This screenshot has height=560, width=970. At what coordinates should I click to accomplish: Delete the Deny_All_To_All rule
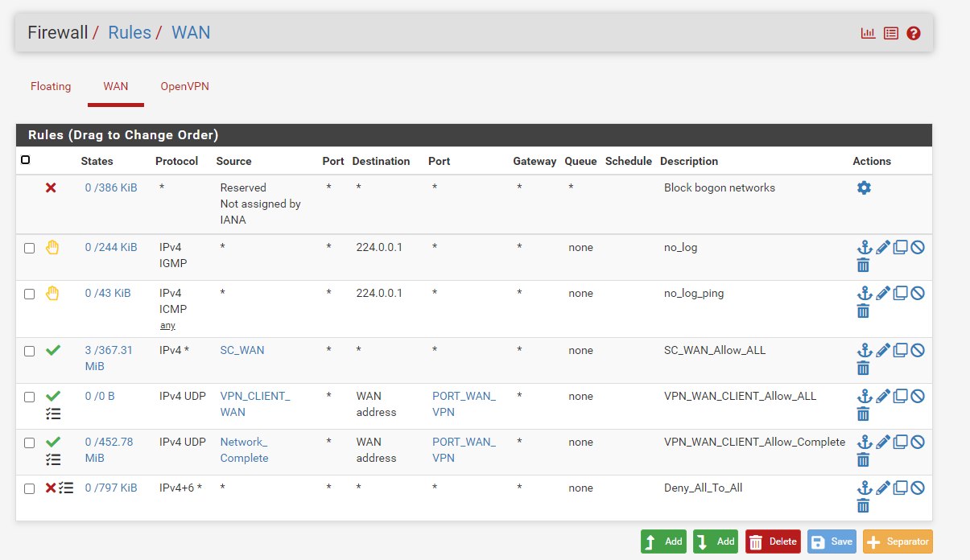point(864,505)
